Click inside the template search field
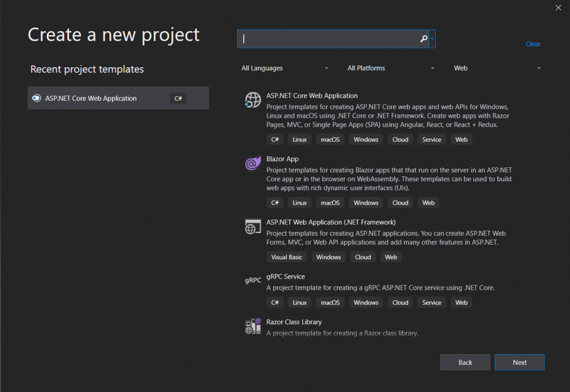Screen dimensions: 570x392 328,39
